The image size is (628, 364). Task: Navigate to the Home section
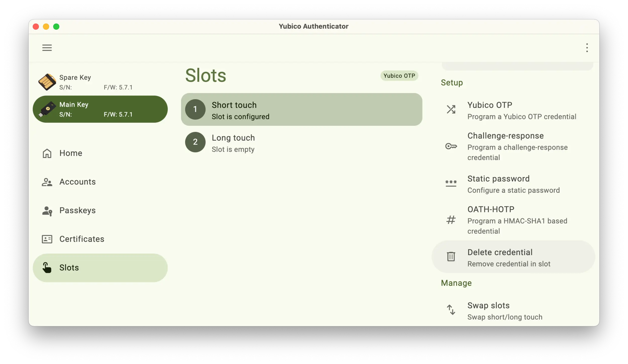click(x=70, y=153)
